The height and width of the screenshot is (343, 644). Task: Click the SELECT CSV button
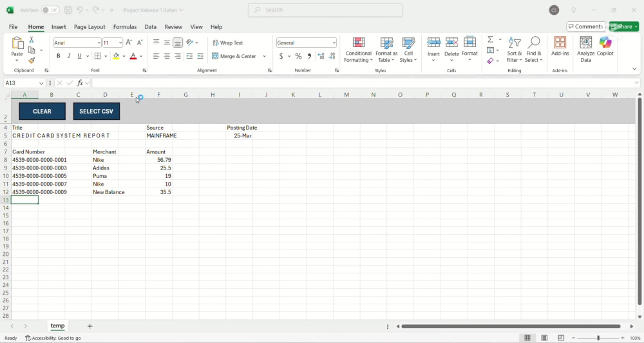tap(96, 112)
